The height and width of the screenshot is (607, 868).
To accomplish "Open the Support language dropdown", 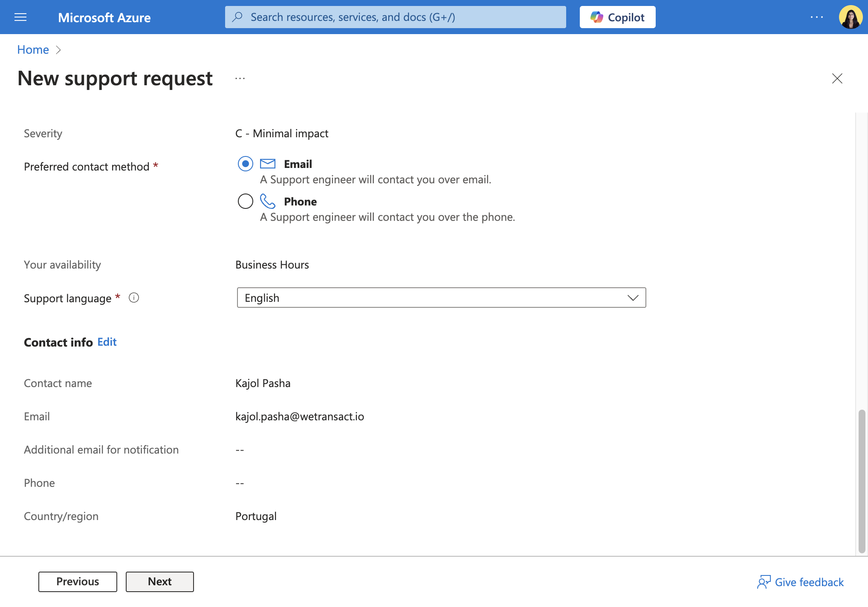I will 441,298.
